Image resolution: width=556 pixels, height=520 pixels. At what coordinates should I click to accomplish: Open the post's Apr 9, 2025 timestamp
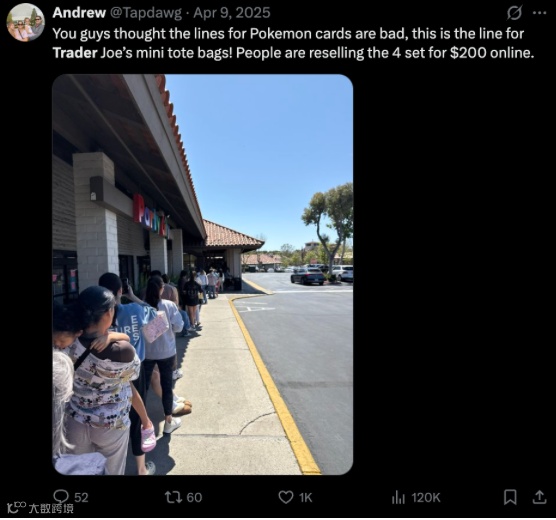232,13
